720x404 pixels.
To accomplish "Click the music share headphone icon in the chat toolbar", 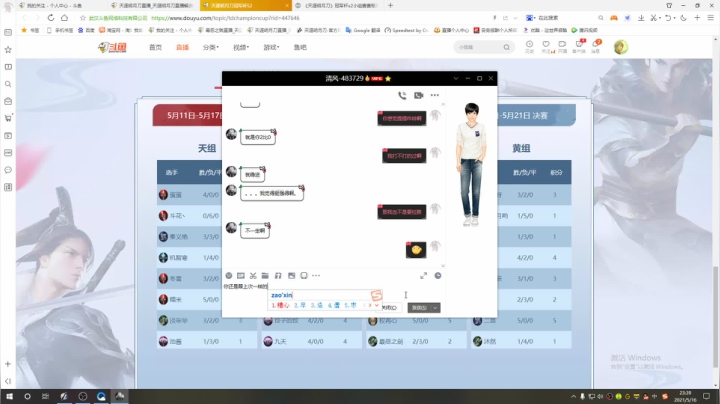I will pyautogui.click(x=278, y=275).
